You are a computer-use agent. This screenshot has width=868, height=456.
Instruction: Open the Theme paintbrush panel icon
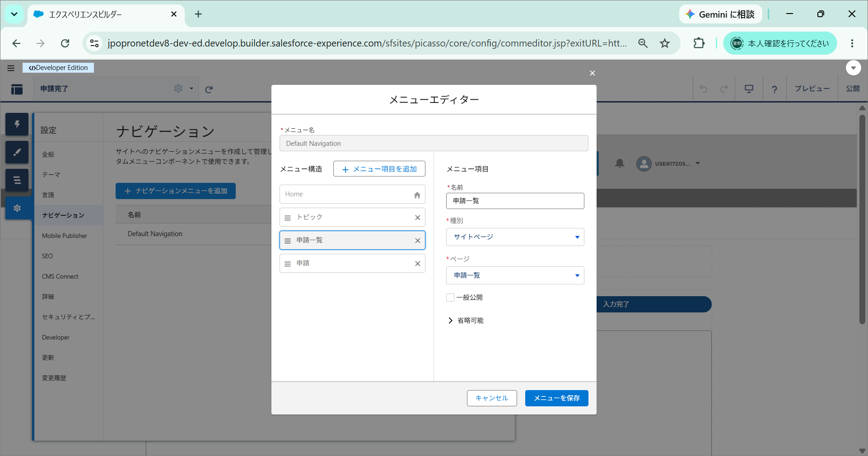pyautogui.click(x=17, y=152)
